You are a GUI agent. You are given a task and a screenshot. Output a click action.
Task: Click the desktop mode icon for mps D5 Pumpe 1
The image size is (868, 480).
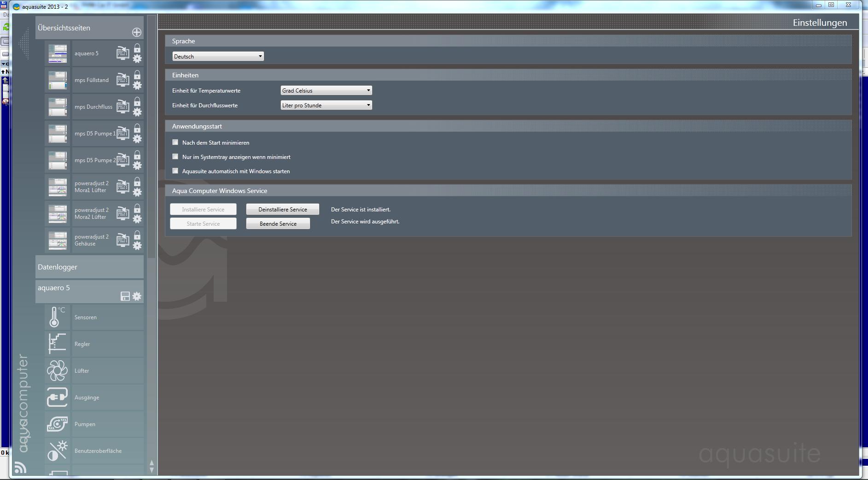(x=122, y=133)
